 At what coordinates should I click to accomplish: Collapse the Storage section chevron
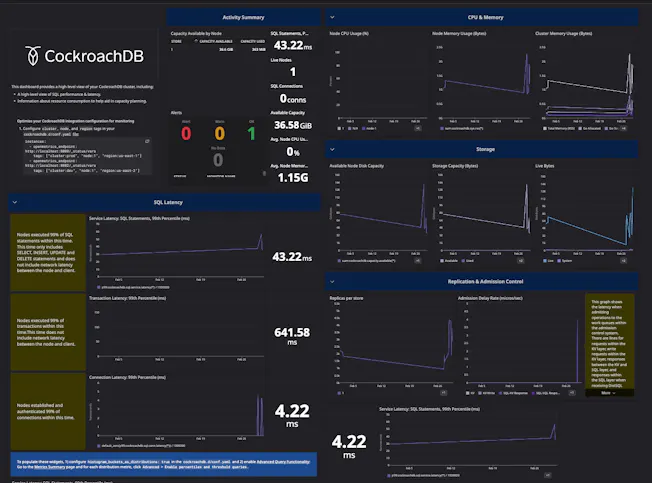(x=332, y=149)
